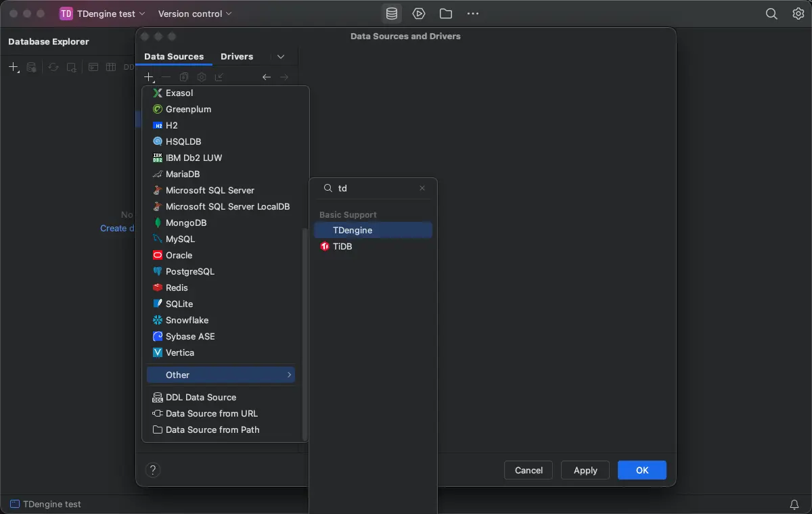The height and width of the screenshot is (514, 812).
Task: Select Exasol from the data source list
Action: (x=221, y=93)
